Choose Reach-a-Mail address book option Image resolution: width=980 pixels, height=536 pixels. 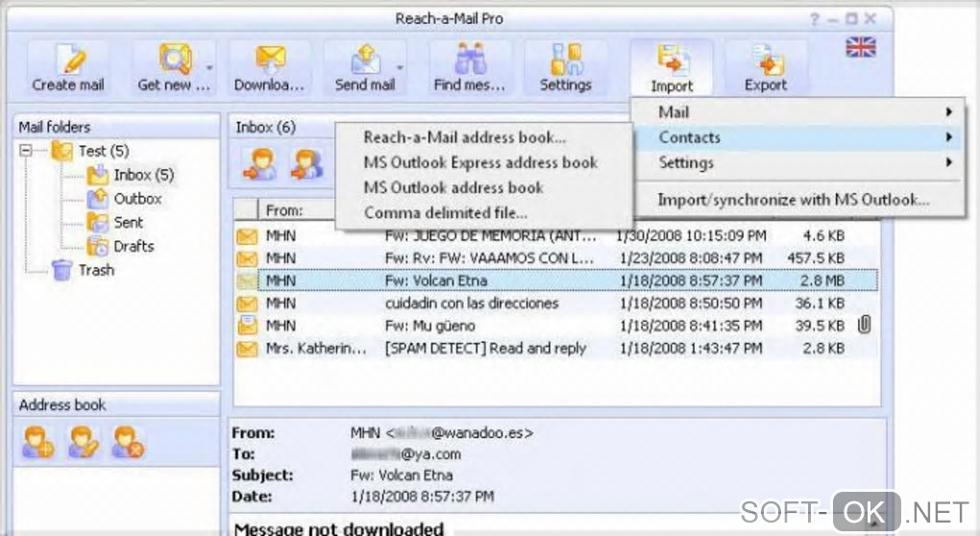click(465, 137)
